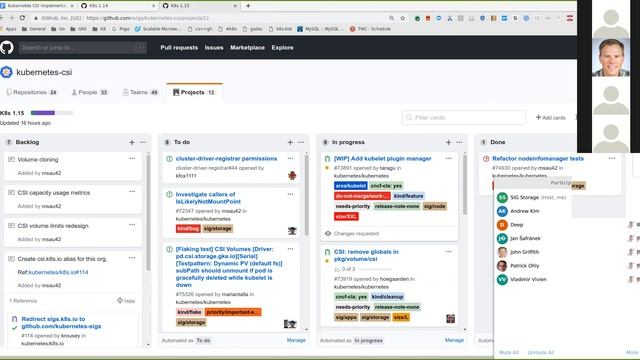This screenshot has width=640, height=360.
Task: Open menu for Refactor nodeinfomanager tests card
Action: tap(612, 158)
